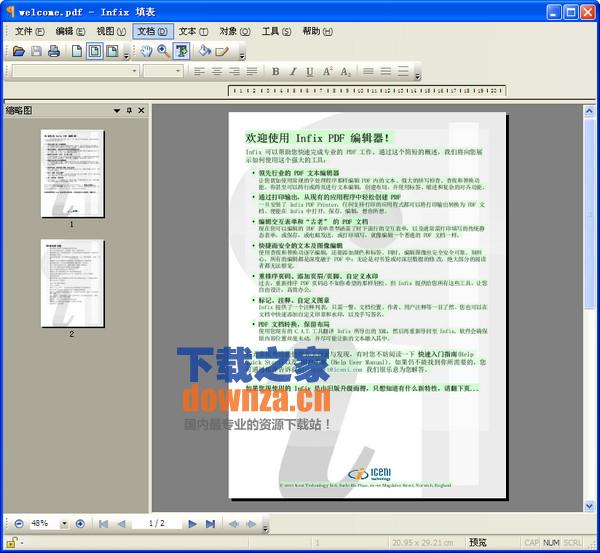
Task: Toggle italic formatting
Action: 293,71
